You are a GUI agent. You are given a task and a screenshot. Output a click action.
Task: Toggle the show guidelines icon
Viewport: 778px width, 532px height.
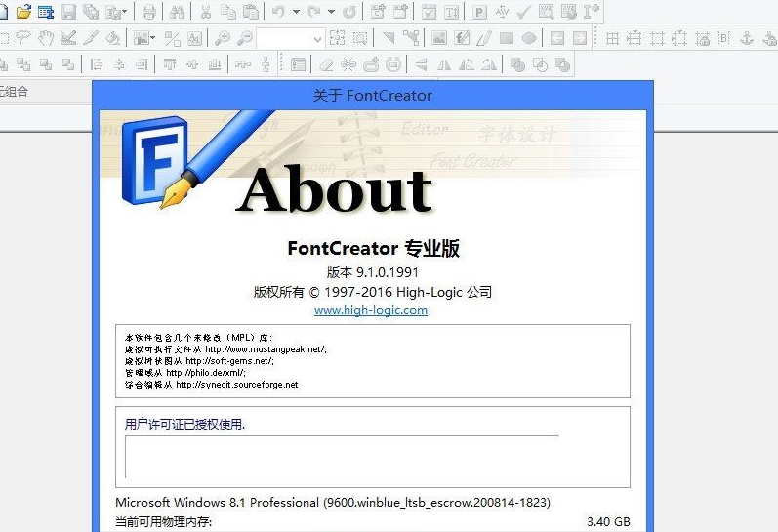tap(657, 38)
